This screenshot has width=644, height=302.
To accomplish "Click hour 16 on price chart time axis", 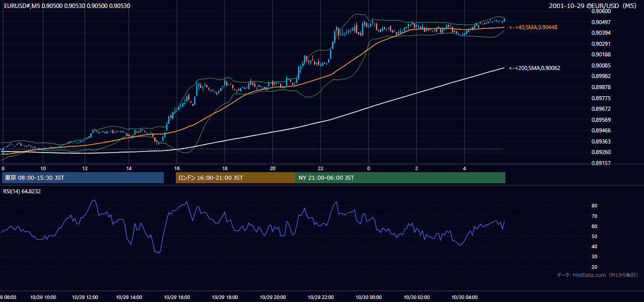I will (x=177, y=168).
